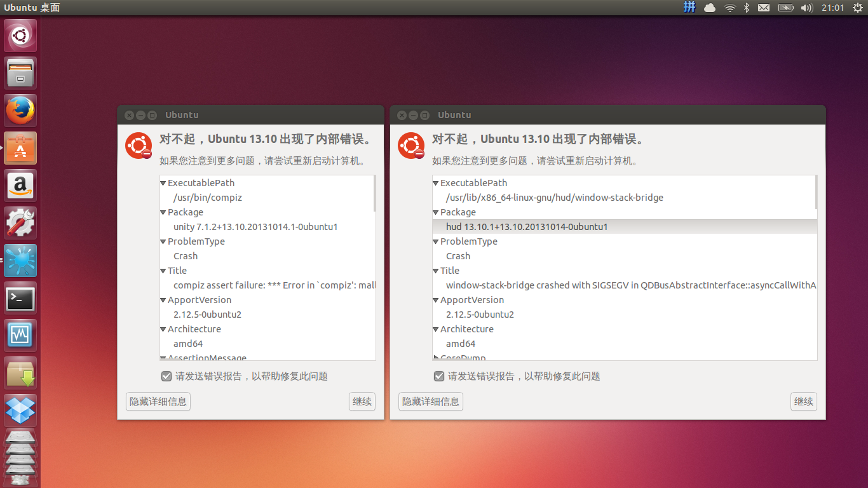Open the Ubuntu Dash home launcher icon
This screenshot has height=488, width=868.
click(20, 36)
